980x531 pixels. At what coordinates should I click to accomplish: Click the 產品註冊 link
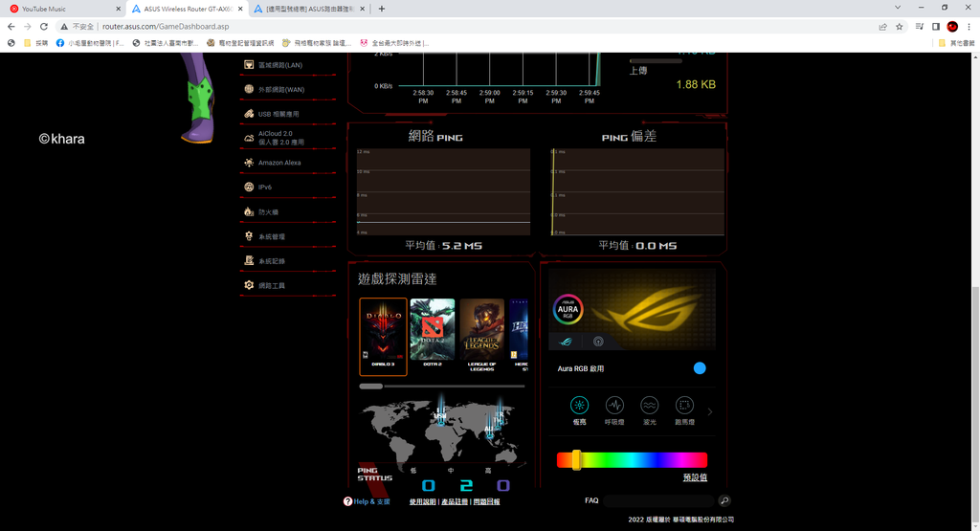(x=455, y=501)
